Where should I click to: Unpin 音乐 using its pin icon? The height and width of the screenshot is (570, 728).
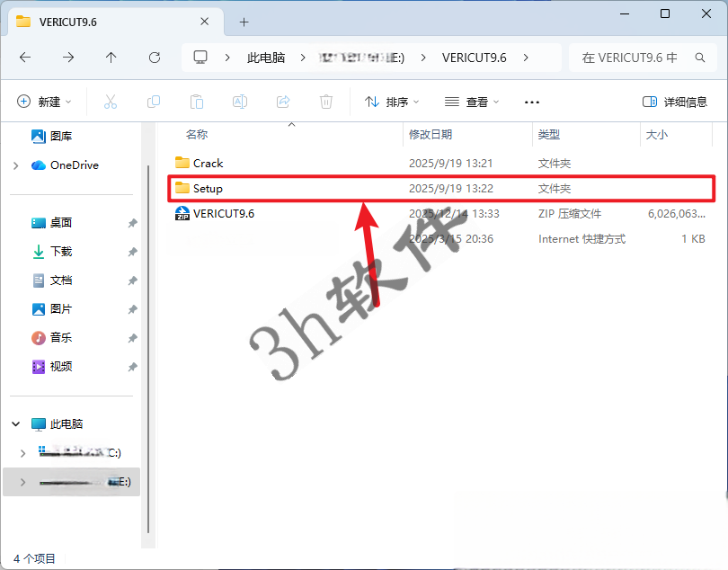[132, 338]
